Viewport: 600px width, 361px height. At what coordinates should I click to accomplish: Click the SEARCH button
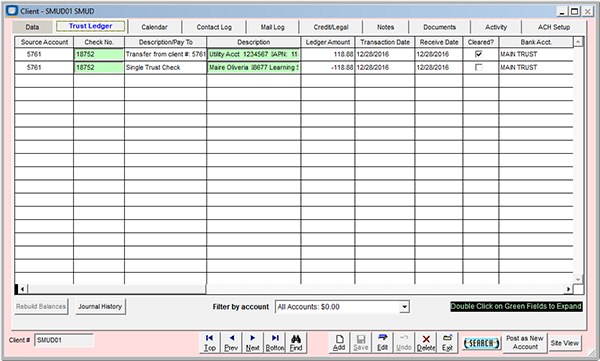(x=481, y=343)
